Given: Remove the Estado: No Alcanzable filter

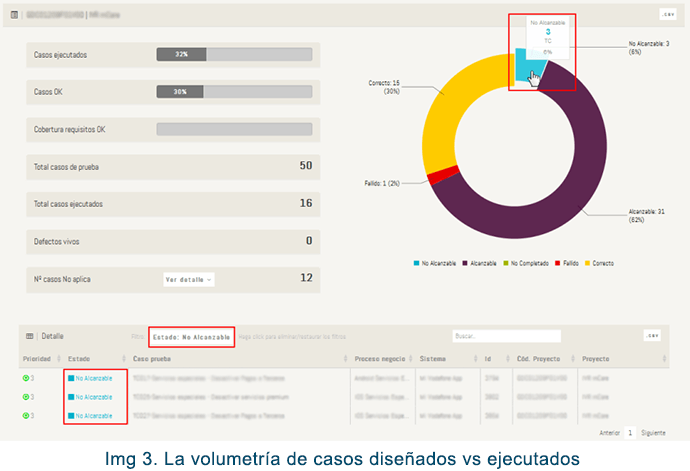Looking at the screenshot, I should tap(192, 337).
